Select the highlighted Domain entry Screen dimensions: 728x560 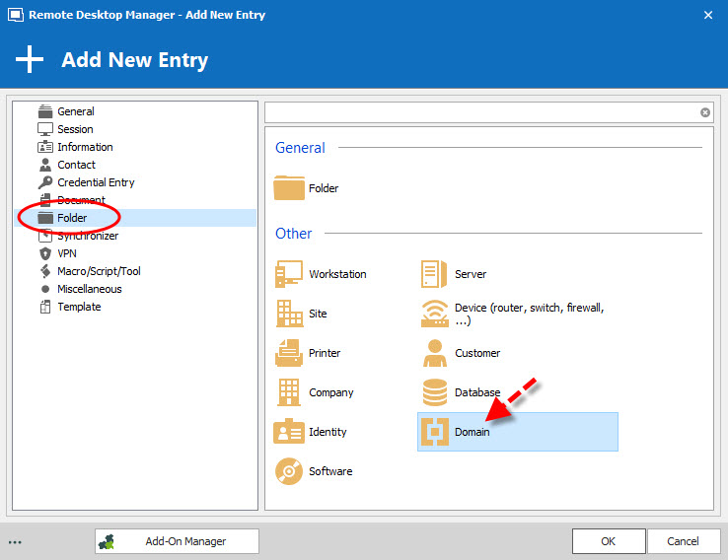517,432
